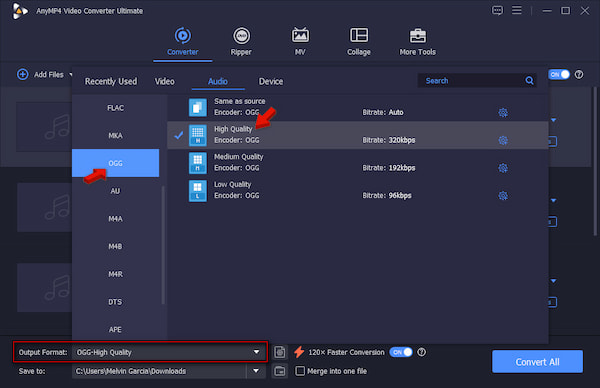600x388 pixels.
Task: Click the Convert All button
Action: point(537,362)
